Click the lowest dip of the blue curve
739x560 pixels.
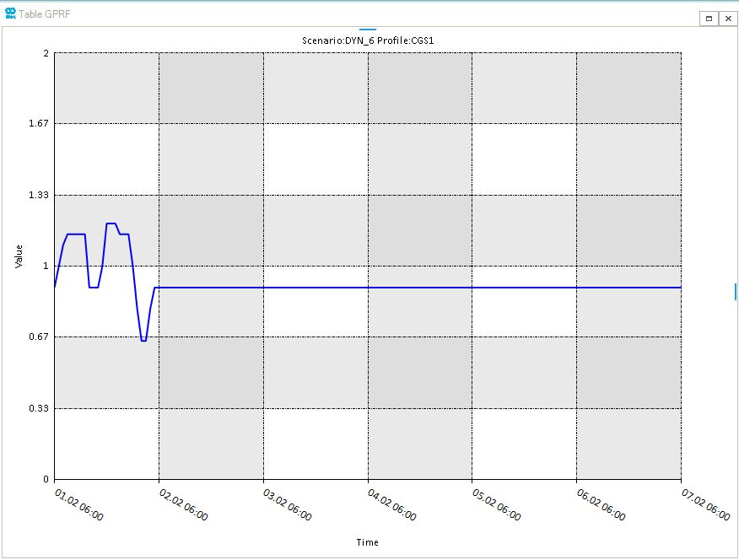tap(143, 340)
